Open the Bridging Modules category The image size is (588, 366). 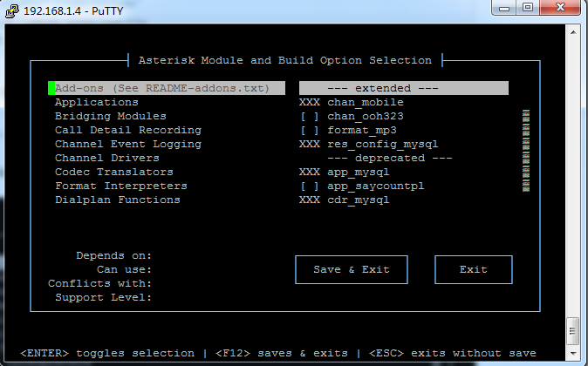click(x=111, y=116)
